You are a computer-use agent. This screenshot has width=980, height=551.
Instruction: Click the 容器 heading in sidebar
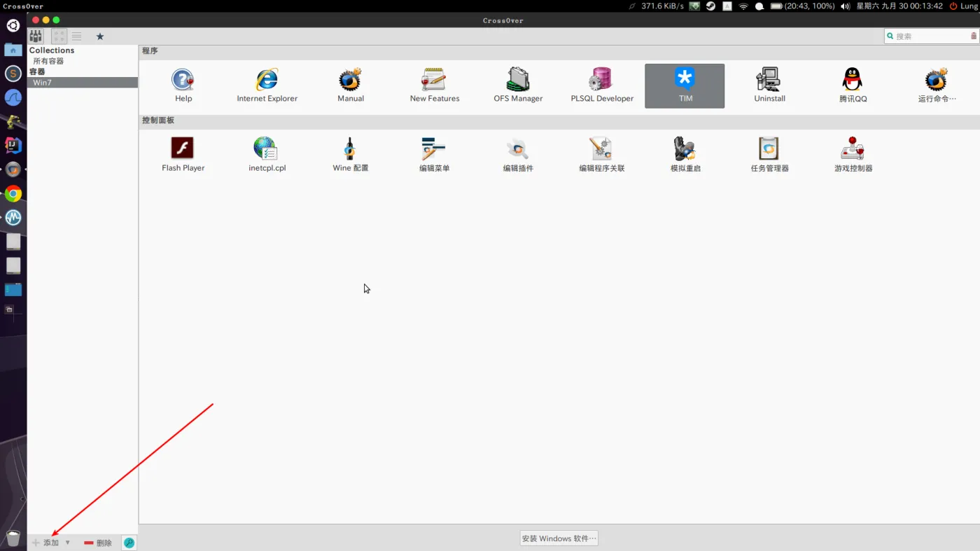[x=37, y=71]
